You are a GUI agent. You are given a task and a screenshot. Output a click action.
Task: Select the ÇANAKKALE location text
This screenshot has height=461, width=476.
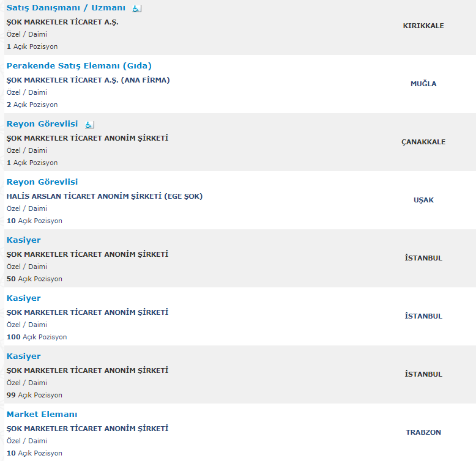pyautogui.click(x=423, y=142)
